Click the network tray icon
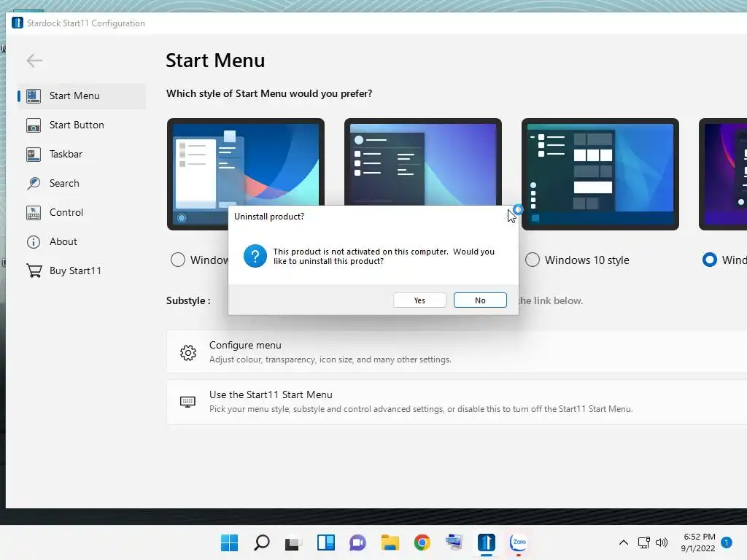Viewport: 747px width, 560px height. [644, 542]
